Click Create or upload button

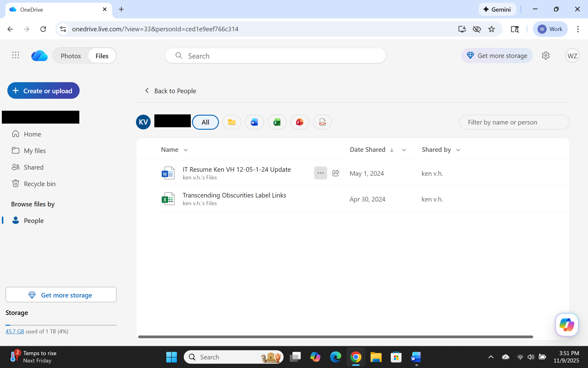click(43, 91)
